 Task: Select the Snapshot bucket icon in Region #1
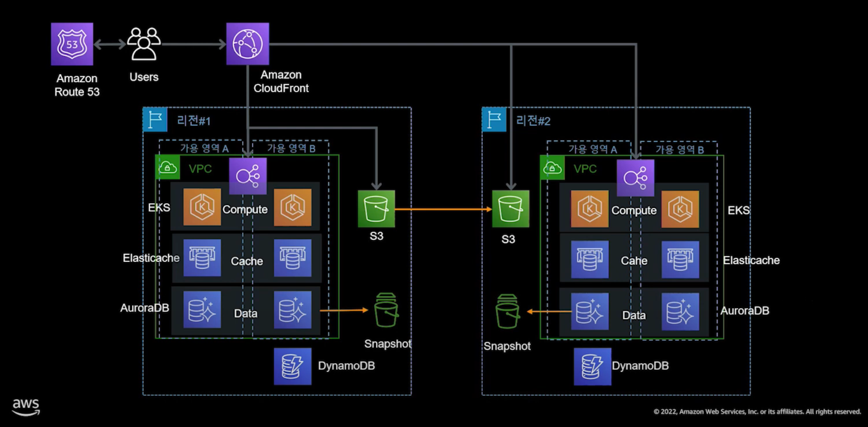coord(386,310)
